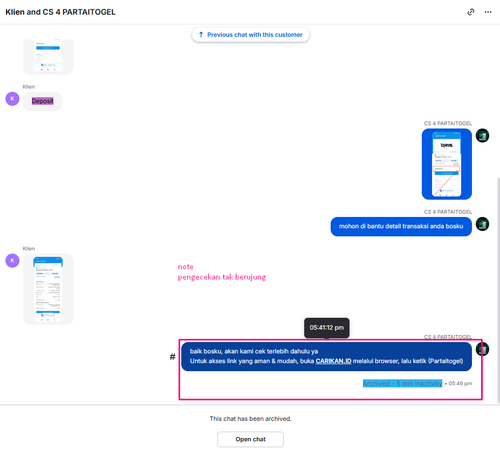Image resolution: width=500 pixels, height=456 pixels.
Task: Open Previous chat with this customer
Action: [x=251, y=35]
